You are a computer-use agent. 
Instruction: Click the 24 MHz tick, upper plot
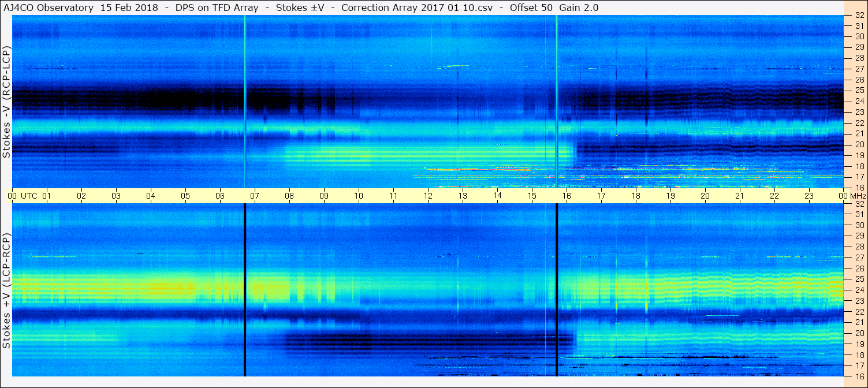click(x=859, y=101)
